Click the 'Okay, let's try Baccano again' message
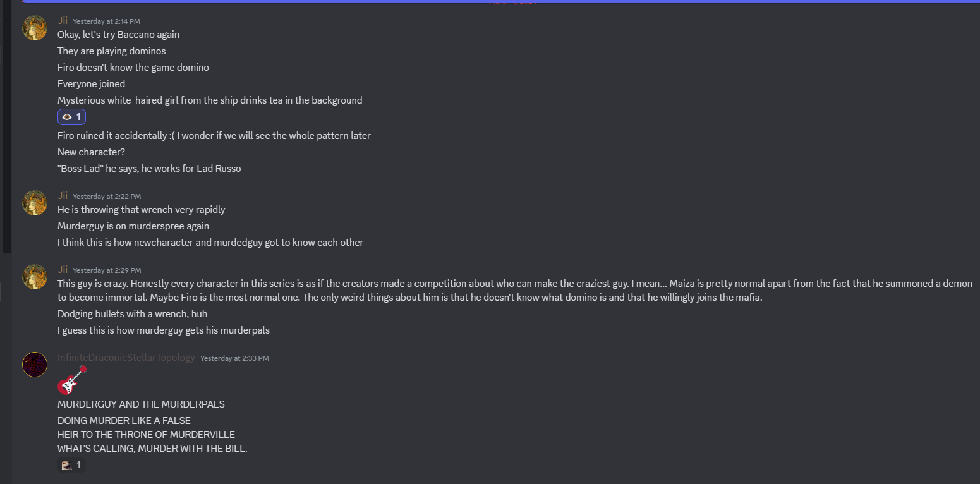 click(118, 35)
